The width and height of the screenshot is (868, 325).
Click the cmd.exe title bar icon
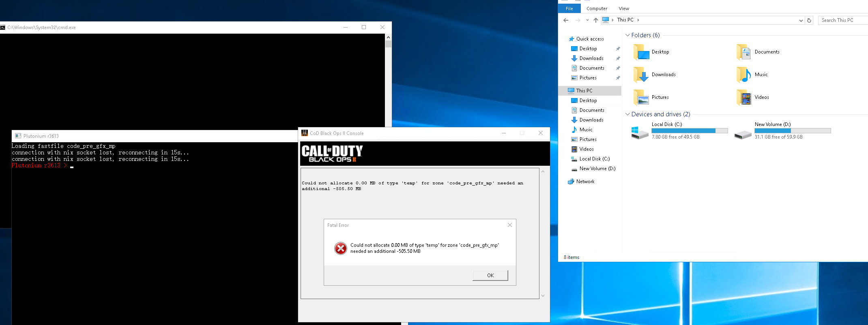click(x=2, y=28)
